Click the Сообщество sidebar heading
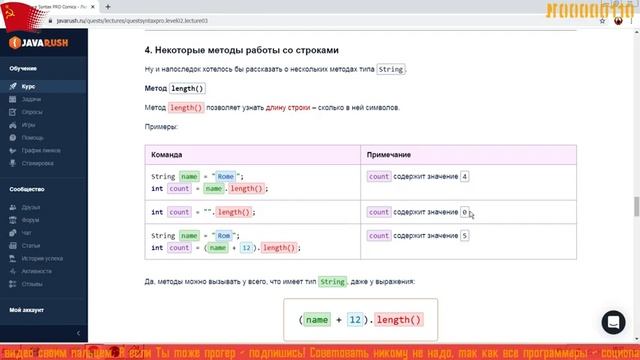The image size is (640, 360). pyautogui.click(x=27, y=189)
